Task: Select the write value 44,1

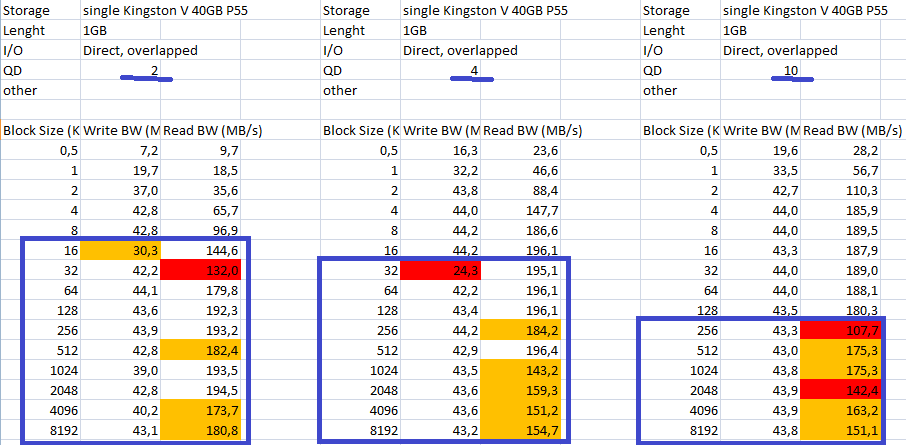Action: pos(120,291)
